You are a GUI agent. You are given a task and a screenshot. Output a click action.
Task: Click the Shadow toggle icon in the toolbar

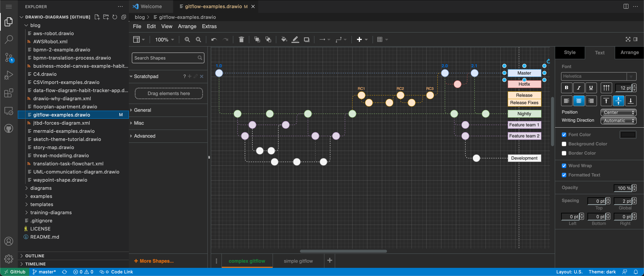coord(307,39)
